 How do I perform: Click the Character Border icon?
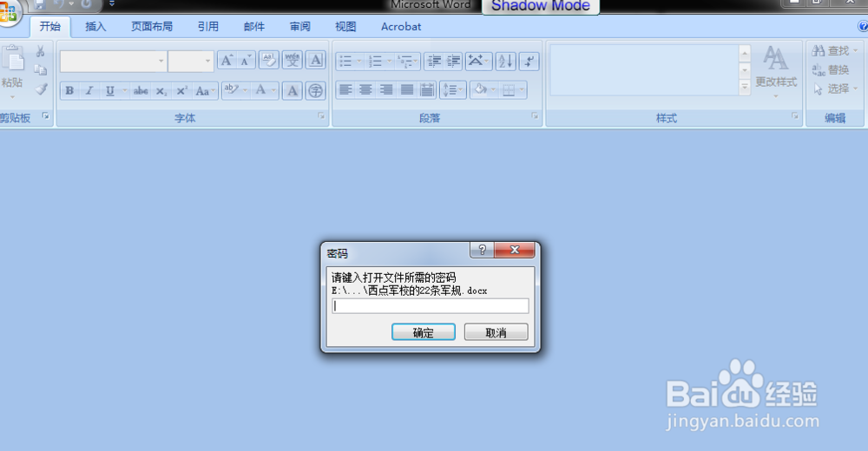[x=316, y=61]
